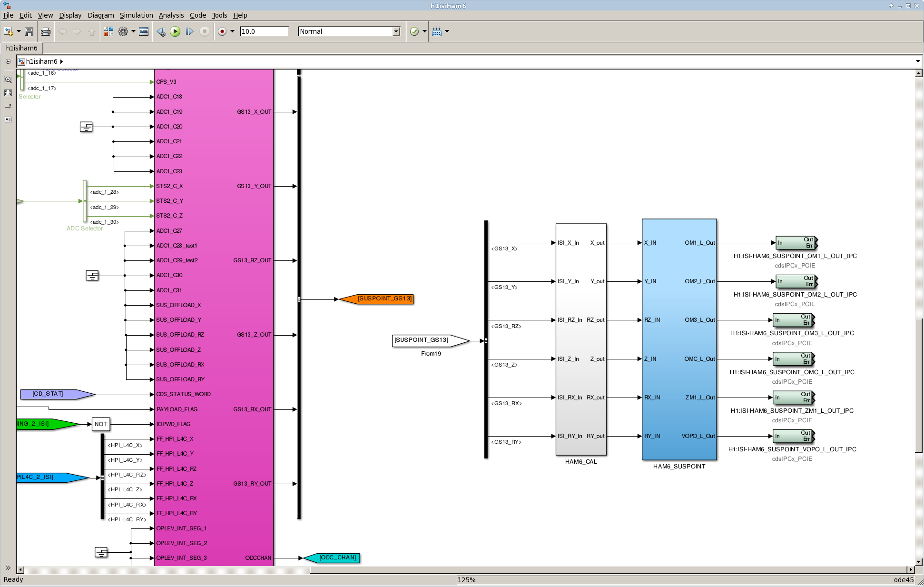Viewport: 924px width, 587px height.
Task: Click the HAM6_SUSPOINT subsystem block
Action: 679,339
